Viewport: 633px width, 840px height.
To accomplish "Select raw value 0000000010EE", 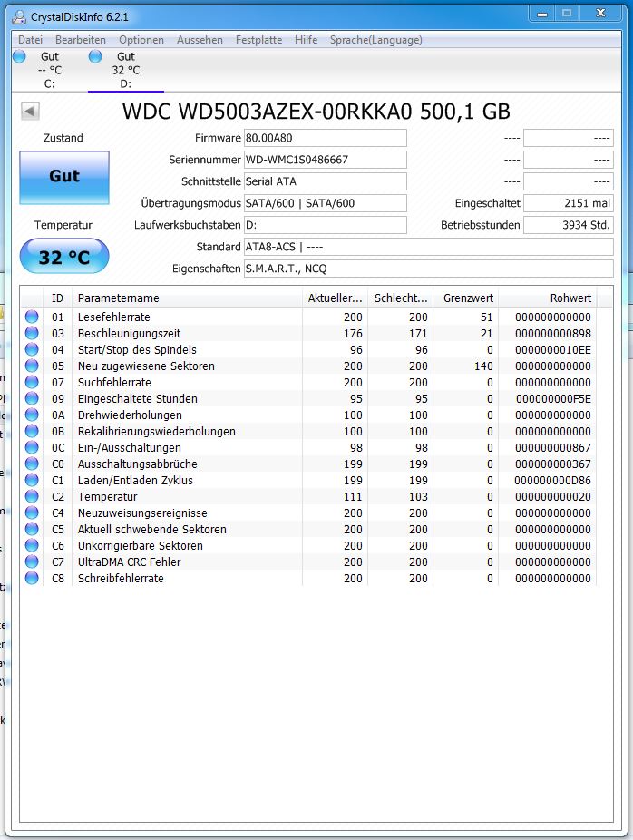I will tap(553, 350).
